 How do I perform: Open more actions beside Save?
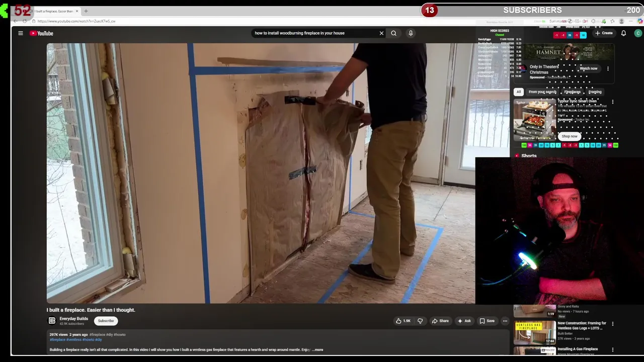(x=505, y=321)
